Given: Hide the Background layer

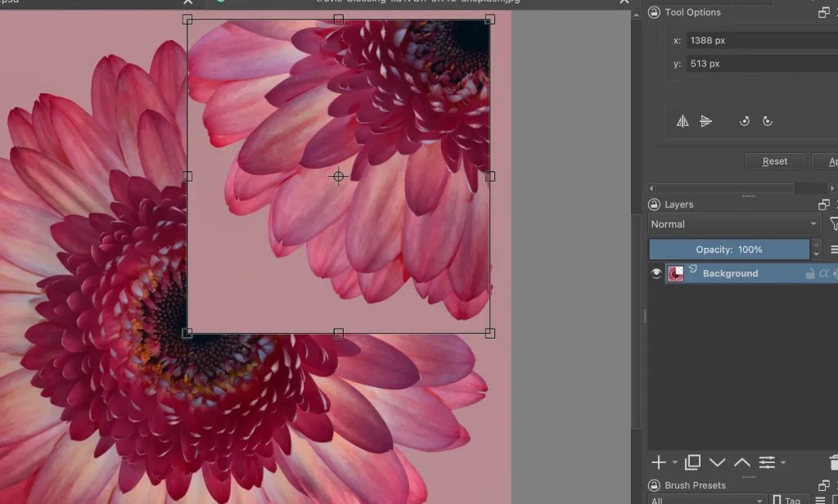Looking at the screenshot, I should pyautogui.click(x=656, y=273).
